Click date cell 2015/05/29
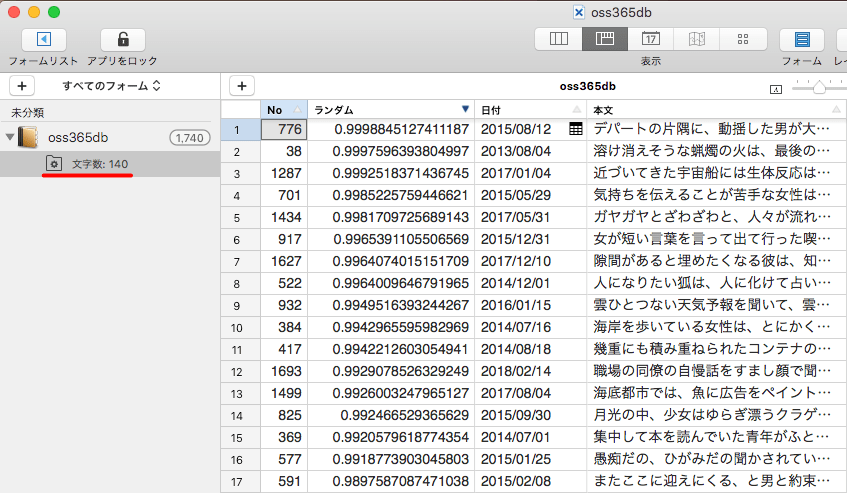The image size is (847, 493). 530,195
